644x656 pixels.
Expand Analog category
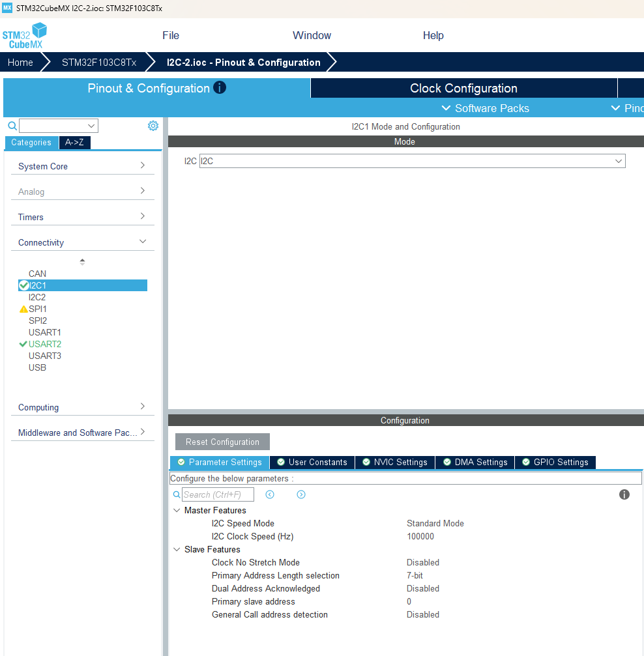click(x=83, y=192)
